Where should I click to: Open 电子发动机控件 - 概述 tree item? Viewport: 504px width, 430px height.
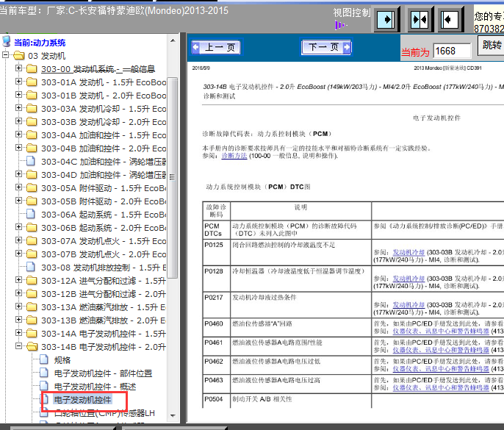pos(95,387)
